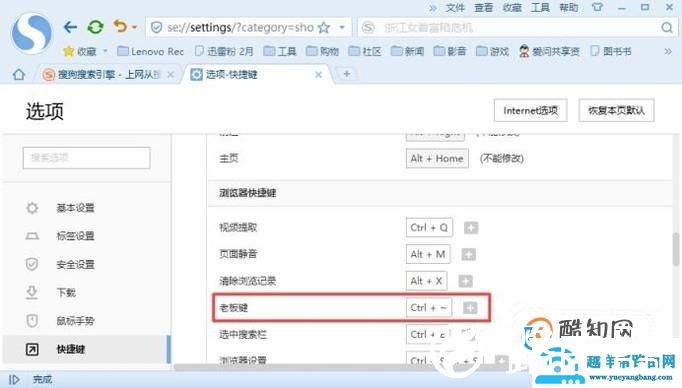Click the 恢复本页默认 button
This screenshot has height=388, width=682.
pyautogui.click(x=616, y=110)
